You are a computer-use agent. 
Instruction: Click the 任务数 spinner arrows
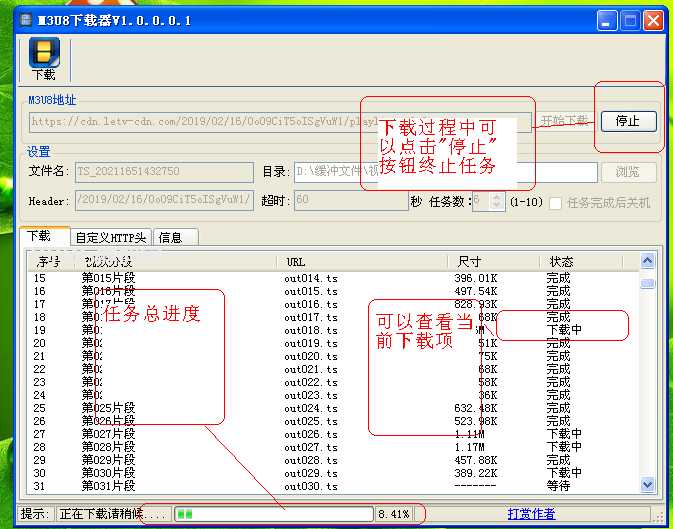click(499, 202)
